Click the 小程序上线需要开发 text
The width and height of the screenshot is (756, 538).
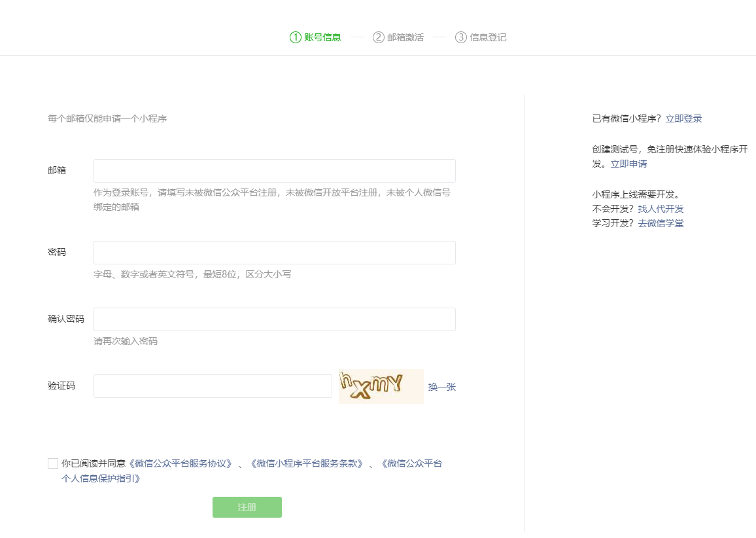(636, 194)
